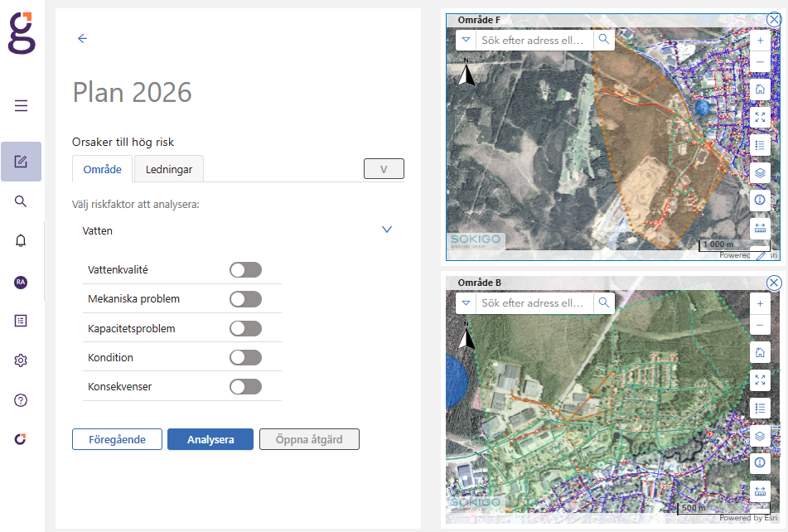788x532 pixels.
Task: Expand the Vatten risk factor dropdown
Action: [x=386, y=230]
